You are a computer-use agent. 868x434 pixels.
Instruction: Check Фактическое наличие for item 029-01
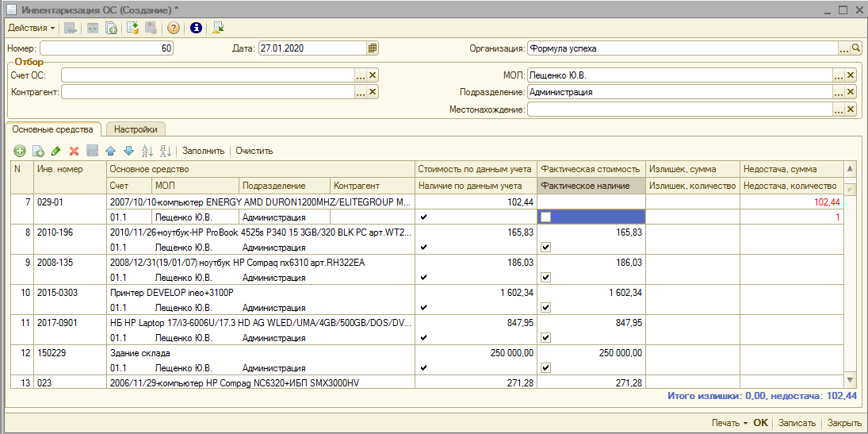coord(546,217)
